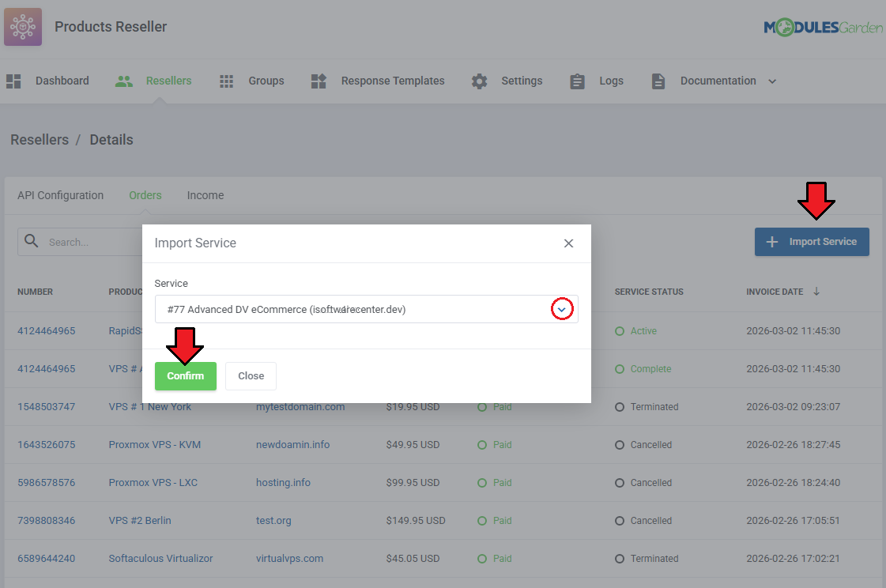Open the Income tab
The width and height of the screenshot is (886, 588).
[x=205, y=195]
